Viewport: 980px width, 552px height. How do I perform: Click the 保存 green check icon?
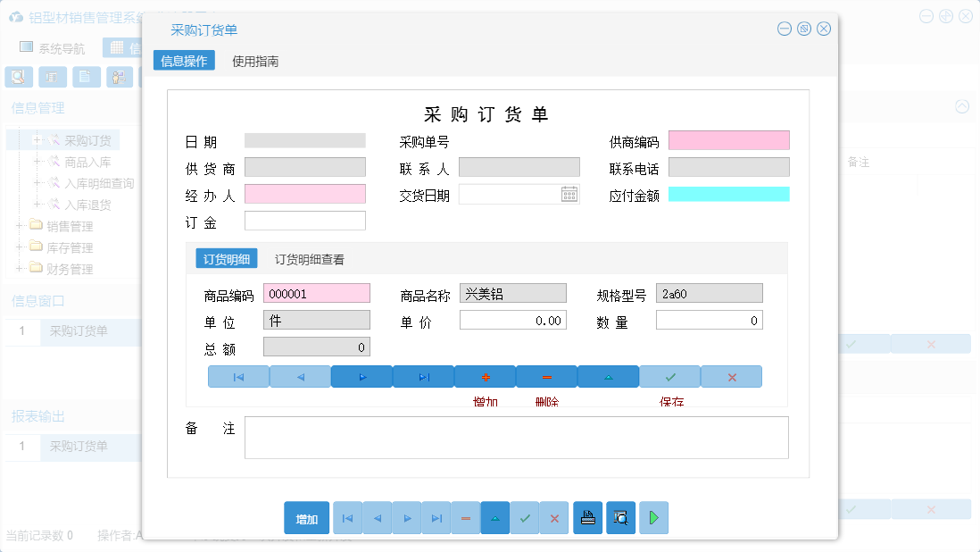pos(669,376)
